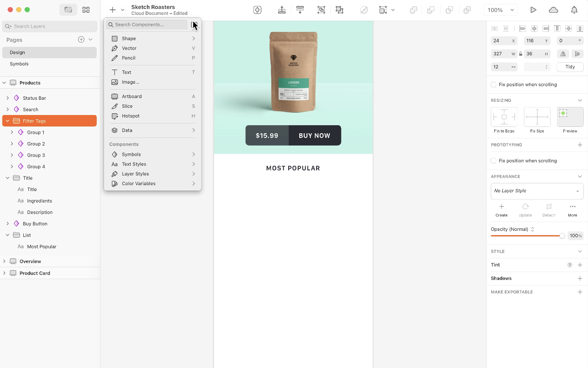
Task: Click in Search Components field
Action: click(x=147, y=25)
